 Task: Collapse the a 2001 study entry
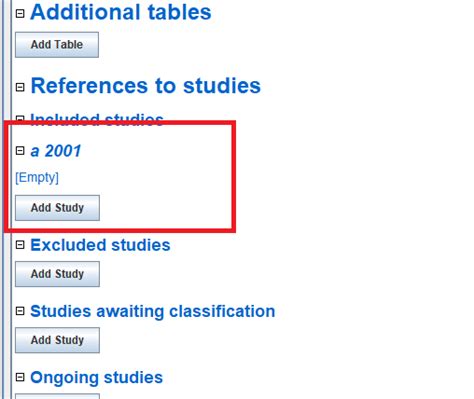pos(20,151)
